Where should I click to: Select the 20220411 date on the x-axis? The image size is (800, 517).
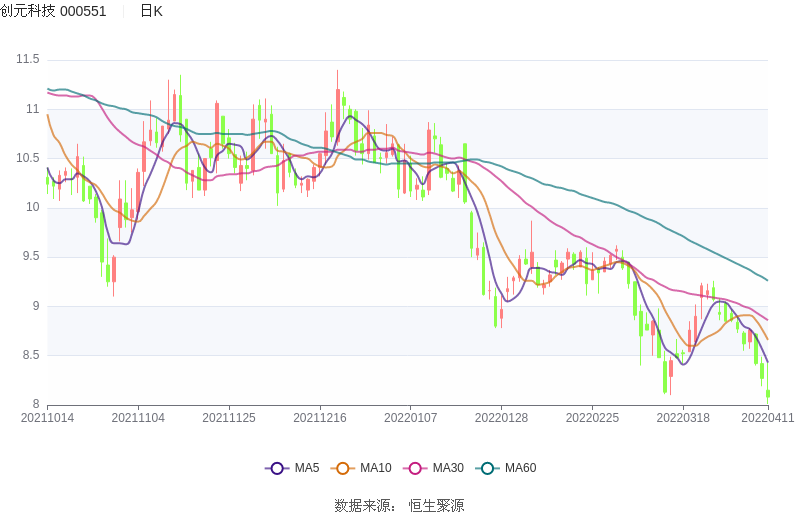[766, 418]
